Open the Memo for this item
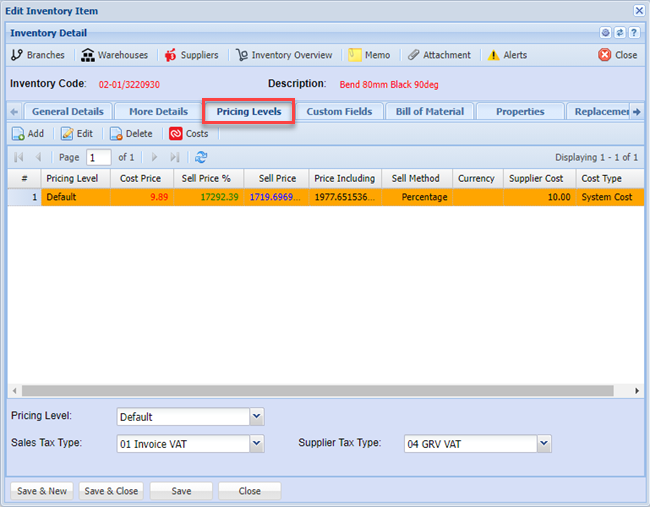 point(369,55)
